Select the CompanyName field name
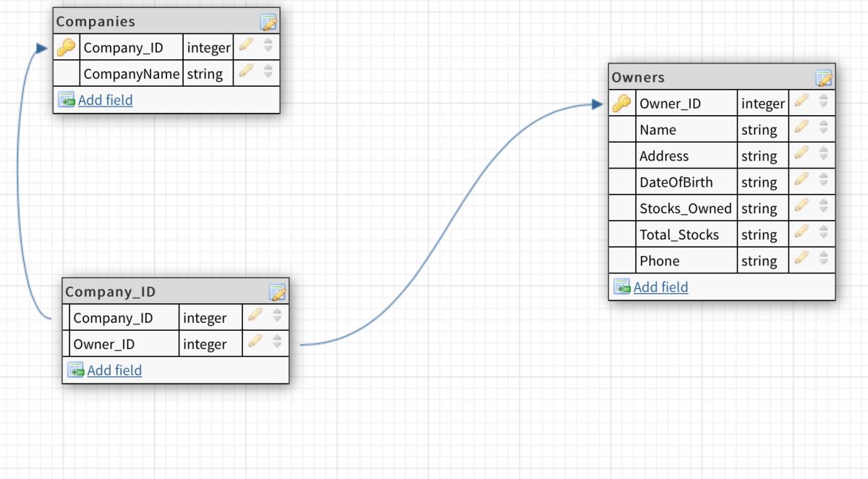868x479 pixels. click(132, 74)
